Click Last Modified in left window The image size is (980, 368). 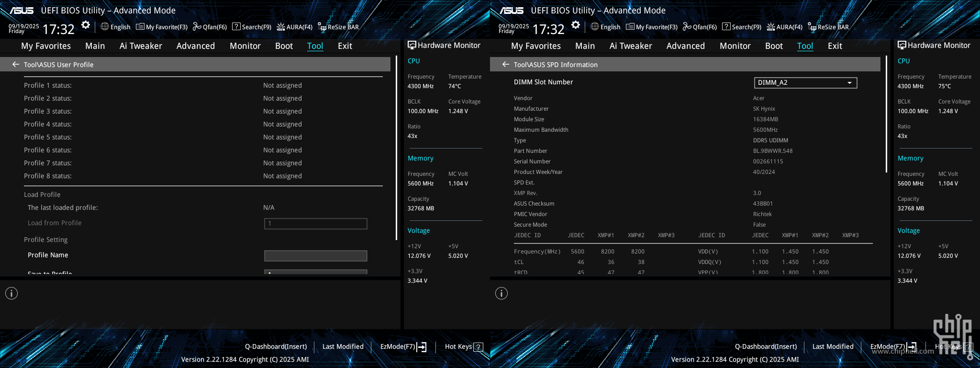[343, 346]
